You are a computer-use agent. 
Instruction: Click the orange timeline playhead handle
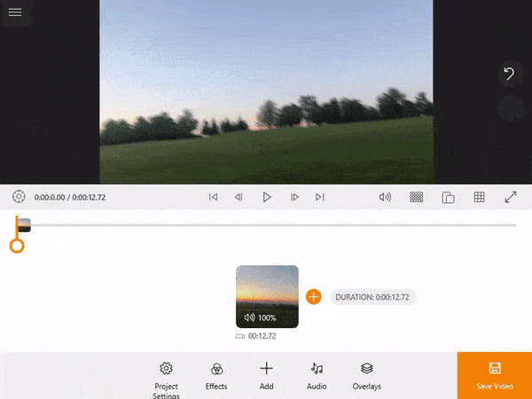[x=17, y=246]
